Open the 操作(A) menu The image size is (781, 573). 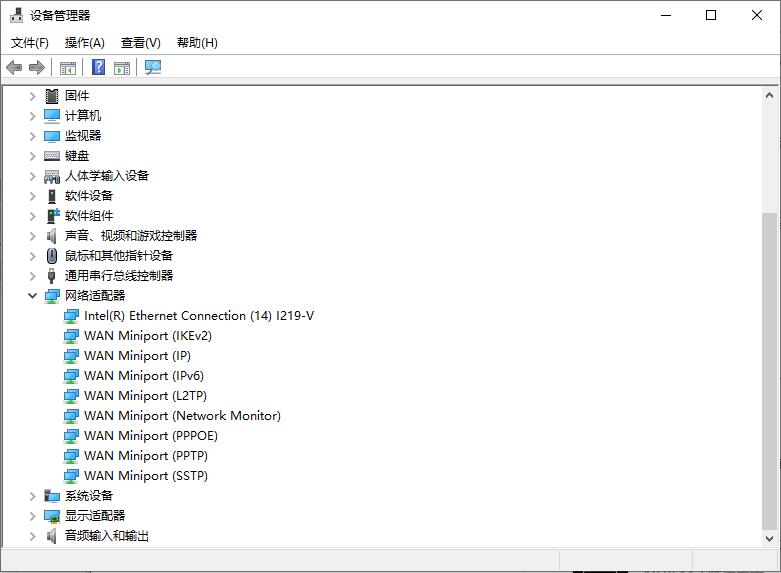click(x=85, y=43)
